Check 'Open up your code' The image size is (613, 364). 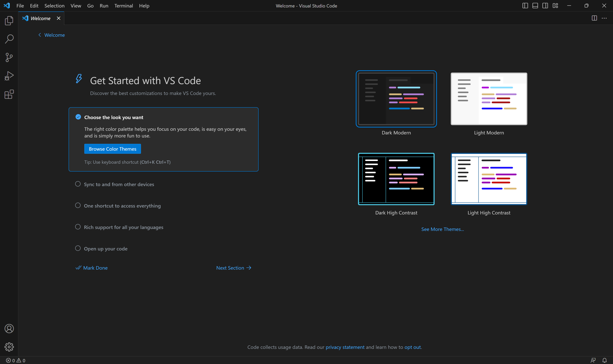(x=78, y=248)
